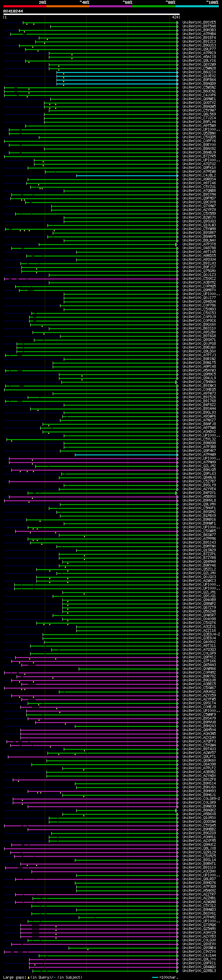Select the label UniRef100_O48788
Screen dimensions: 222x980
(199, 248)
